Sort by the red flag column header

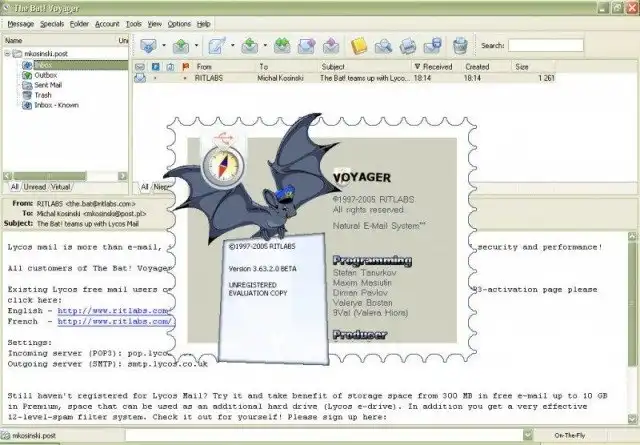point(183,67)
